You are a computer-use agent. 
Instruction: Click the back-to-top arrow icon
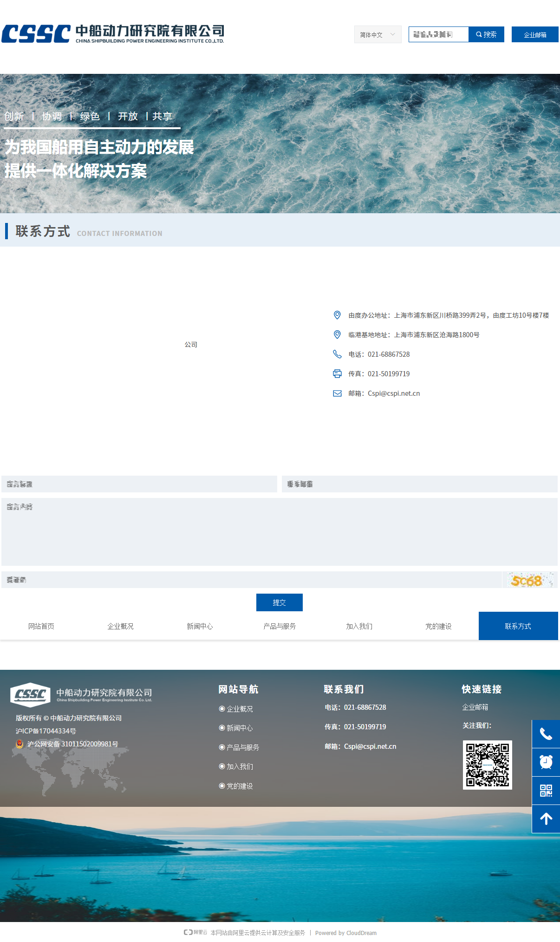(546, 819)
